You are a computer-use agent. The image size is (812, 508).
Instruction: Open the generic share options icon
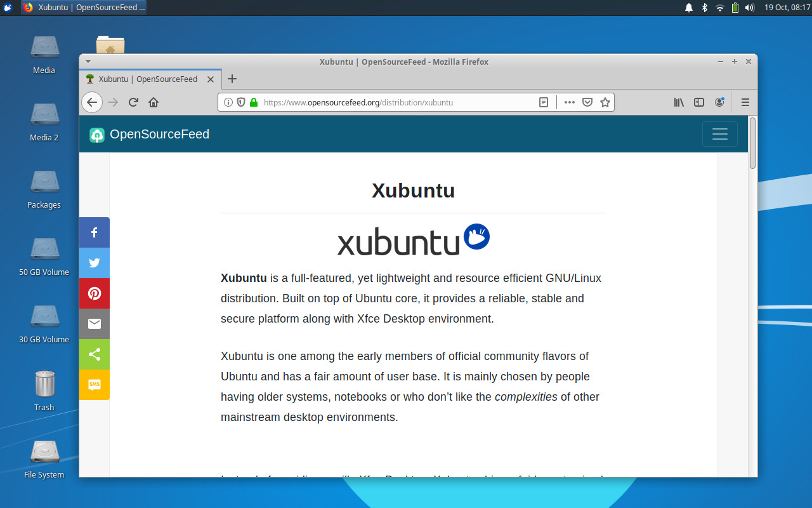(x=94, y=354)
